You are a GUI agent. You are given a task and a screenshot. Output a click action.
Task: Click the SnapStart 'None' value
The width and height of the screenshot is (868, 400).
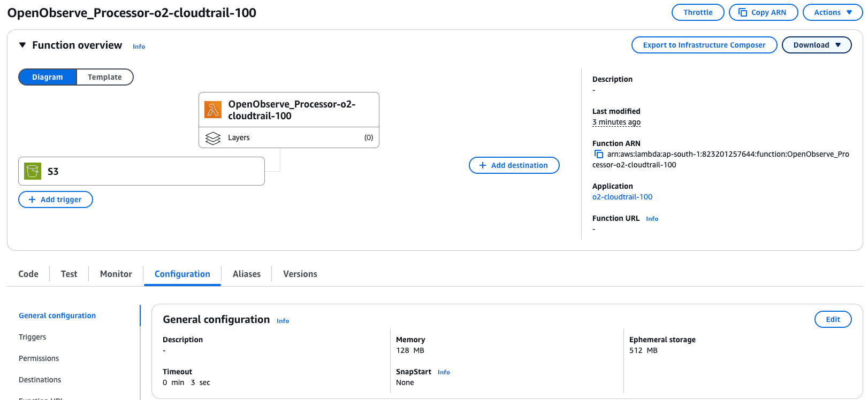[x=405, y=382]
